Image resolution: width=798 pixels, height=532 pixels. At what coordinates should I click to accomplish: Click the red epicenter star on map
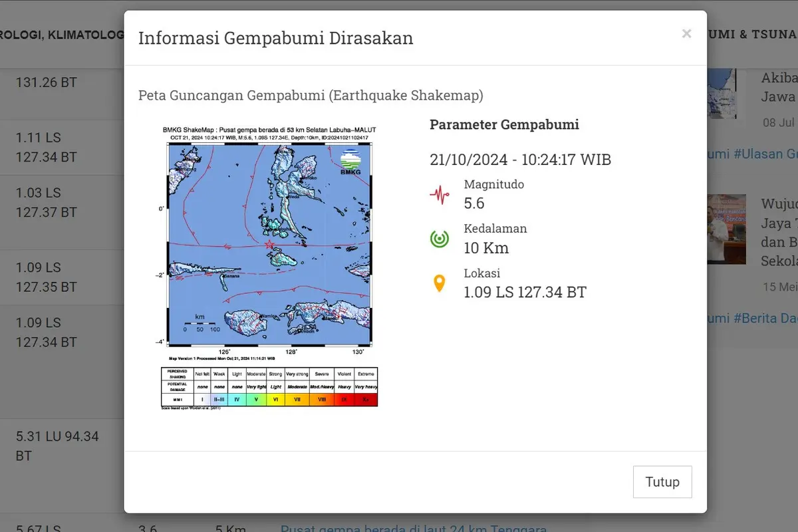tap(269, 244)
